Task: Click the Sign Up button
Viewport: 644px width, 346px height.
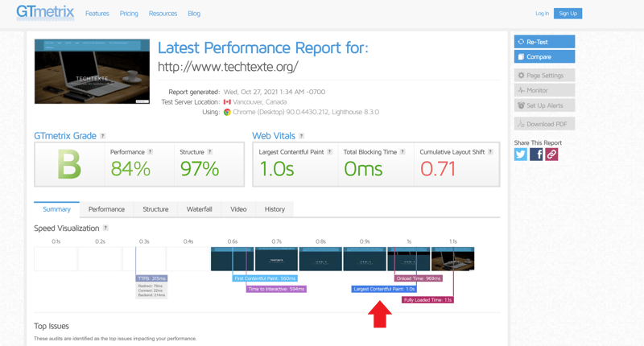Action: [x=568, y=14]
